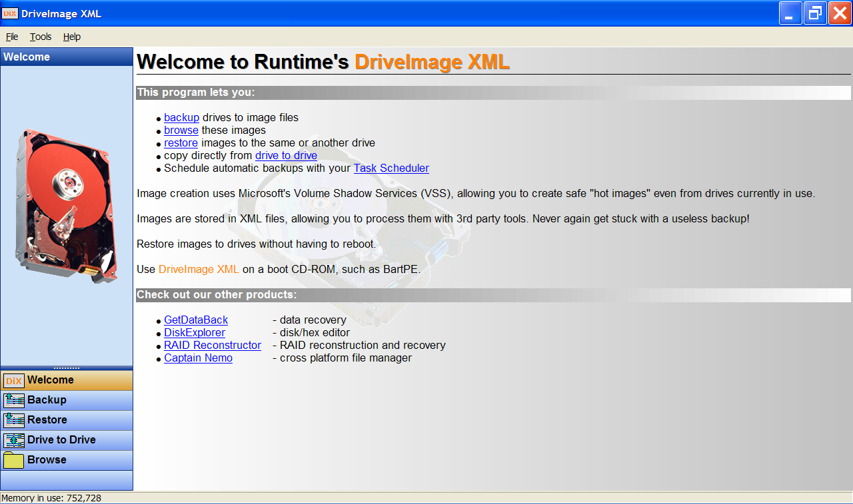Click "- data recovery" description text
The image size is (853, 504).
pos(309,320)
